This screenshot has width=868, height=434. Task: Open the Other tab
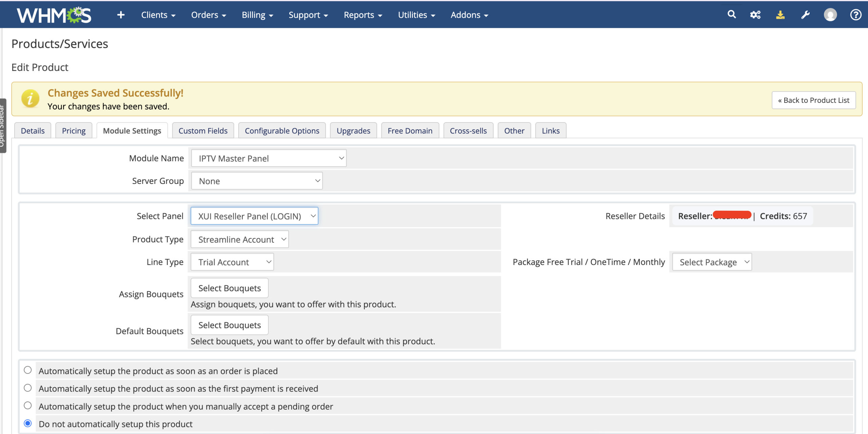[514, 131]
